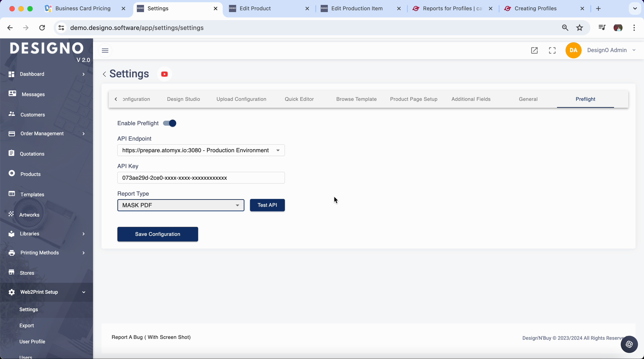This screenshot has width=644, height=359.
Task: Click the Products sidebar icon
Action: click(11, 173)
